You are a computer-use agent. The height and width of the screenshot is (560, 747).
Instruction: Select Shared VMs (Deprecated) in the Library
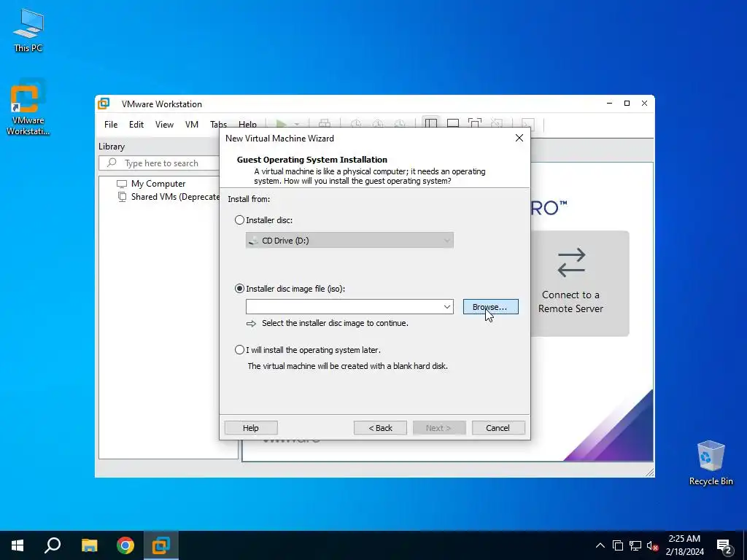tap(169, 197)
